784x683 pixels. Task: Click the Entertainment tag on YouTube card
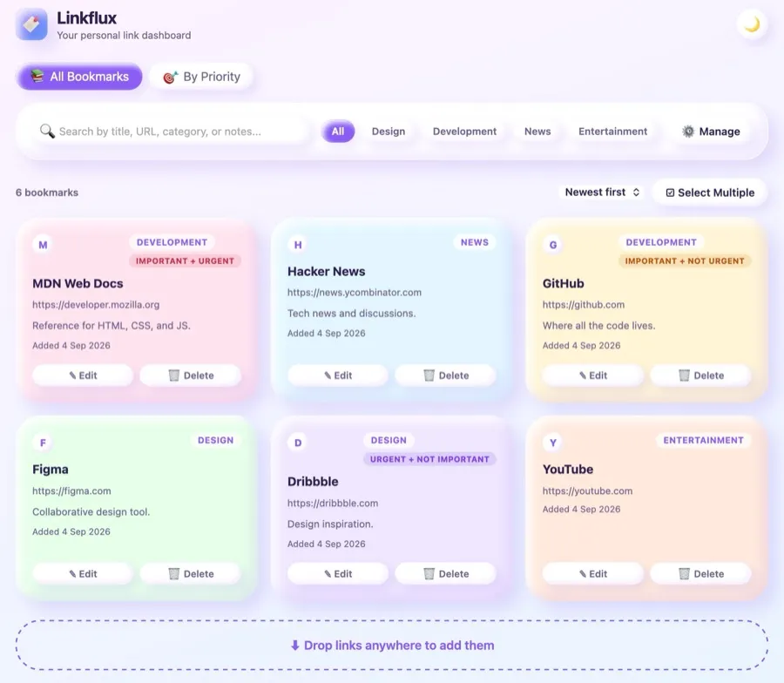tap(704, 440)
